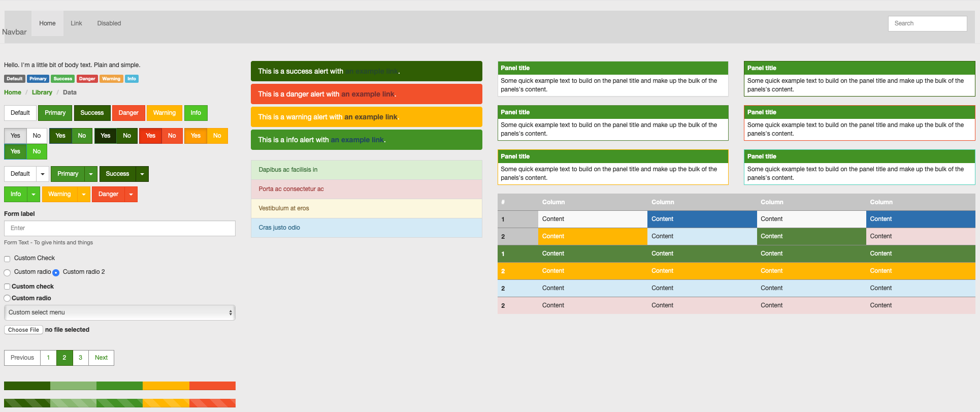This screenshot has height=412, width=980.
Task: Open the Default split button dropdown caret
Action: pyautogui.click(x=43, y=174)
